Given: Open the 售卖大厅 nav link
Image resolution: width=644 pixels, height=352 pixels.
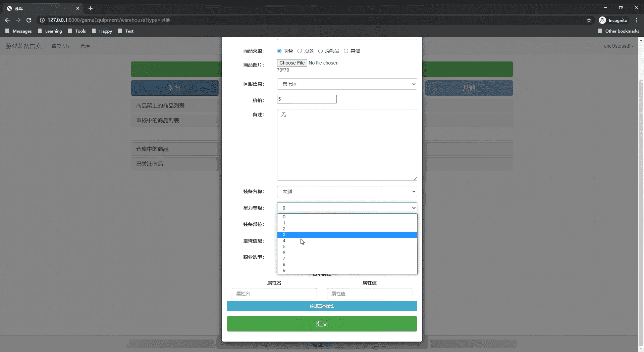Looking at the screenshot, I should (x=61, y=46).
